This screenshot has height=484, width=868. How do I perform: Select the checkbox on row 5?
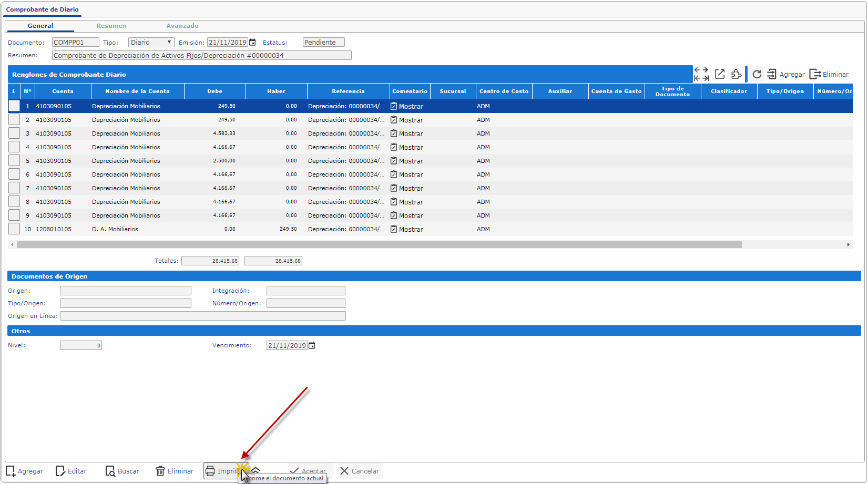tap(14, 161)
